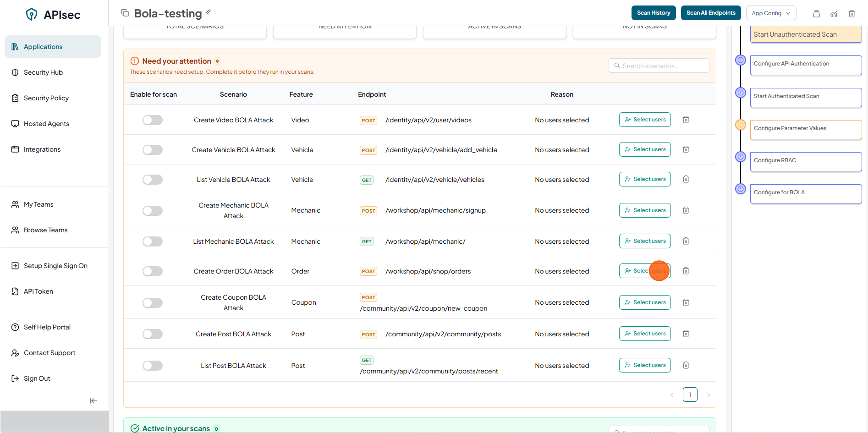The height and width of the screenshot is (433, 868).
Task: Go to next page of scenarios
Action: pyautogui.click(x=708, y=395)
